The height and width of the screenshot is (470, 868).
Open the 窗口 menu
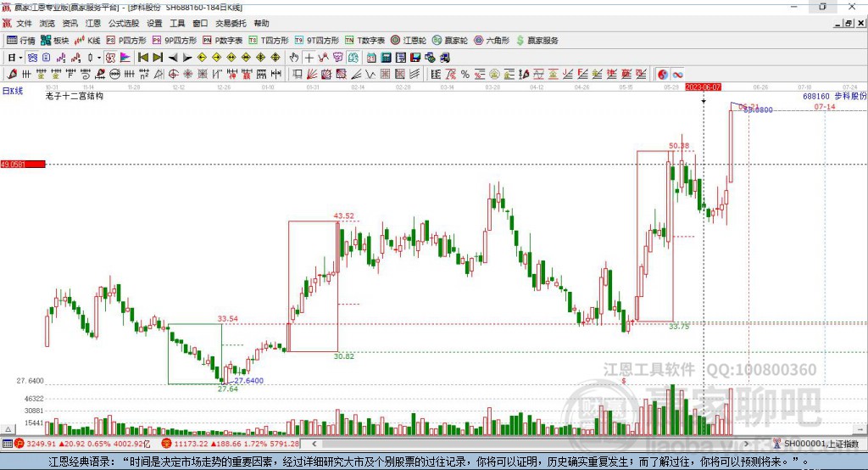click(200, 23)
